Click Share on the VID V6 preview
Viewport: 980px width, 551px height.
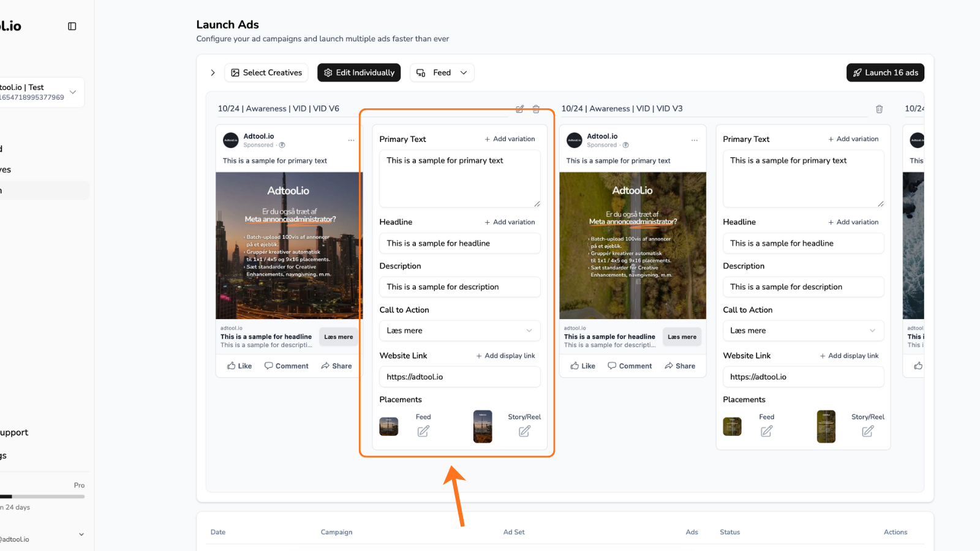pos(336,366)
